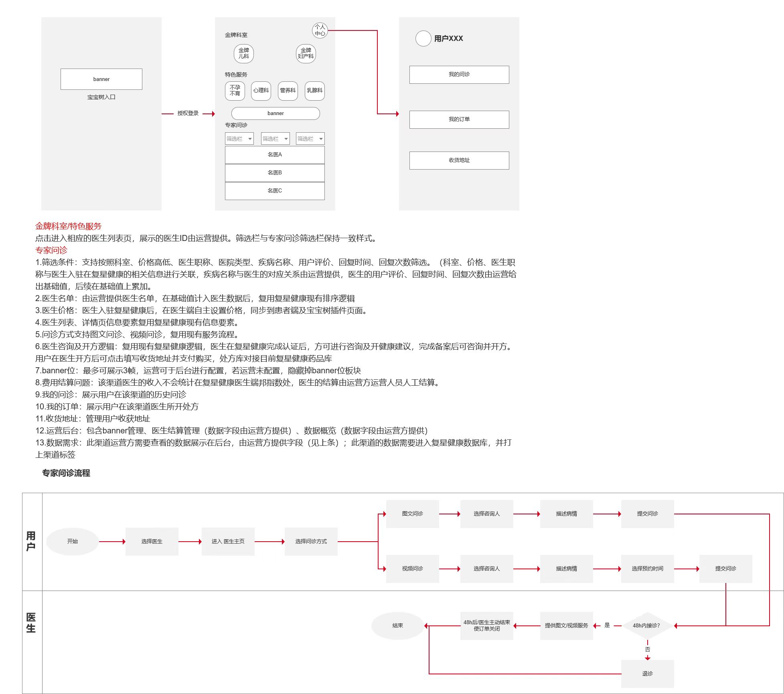Select doctor 名医C in the list

[x=275, y=191]
